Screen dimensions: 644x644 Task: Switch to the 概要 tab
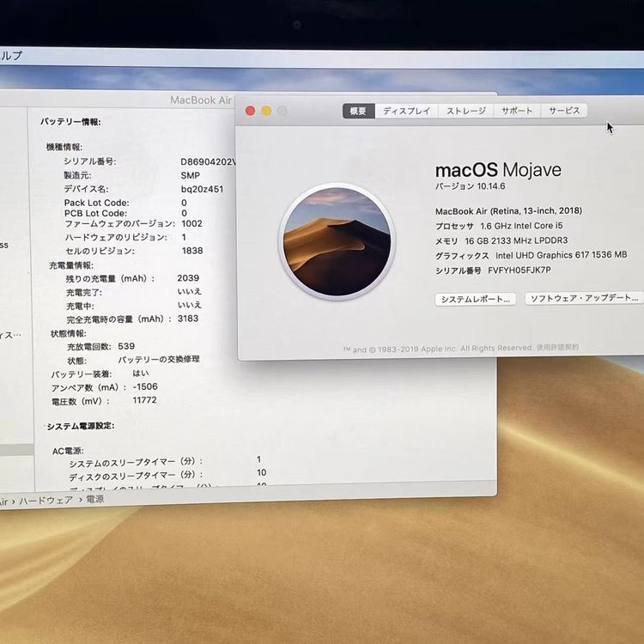point(358,112)
